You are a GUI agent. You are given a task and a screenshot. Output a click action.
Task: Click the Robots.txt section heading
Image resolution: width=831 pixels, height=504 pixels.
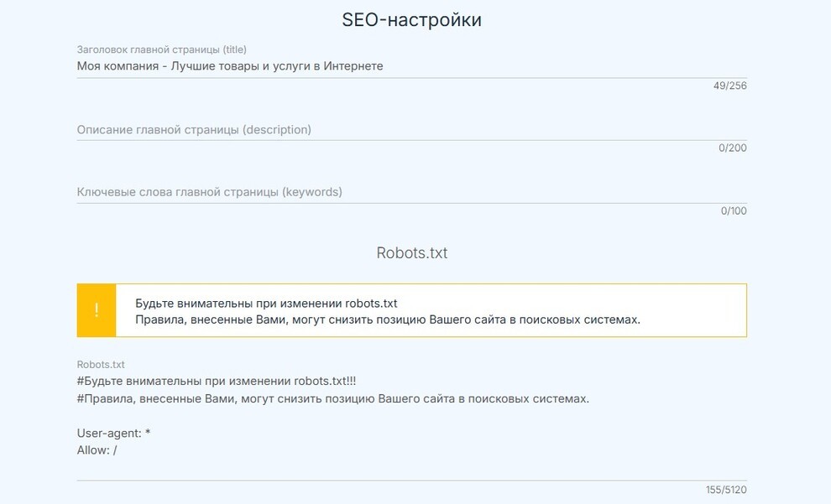coord(412,253)
